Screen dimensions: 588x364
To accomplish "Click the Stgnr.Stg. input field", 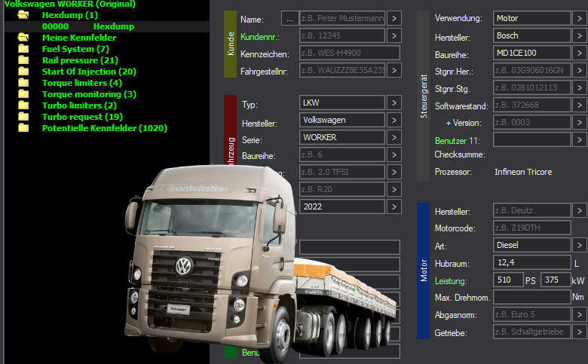I will [532, 87].
